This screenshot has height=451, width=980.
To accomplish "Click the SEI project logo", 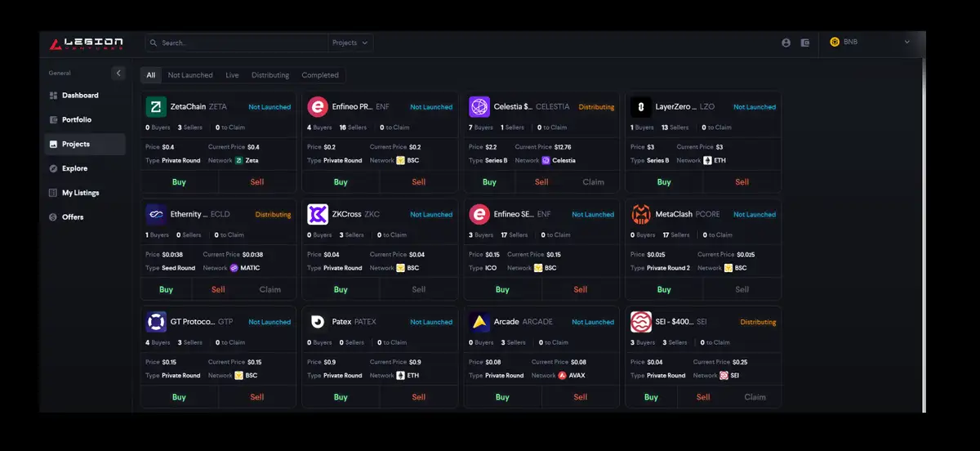I will (641, 322).
